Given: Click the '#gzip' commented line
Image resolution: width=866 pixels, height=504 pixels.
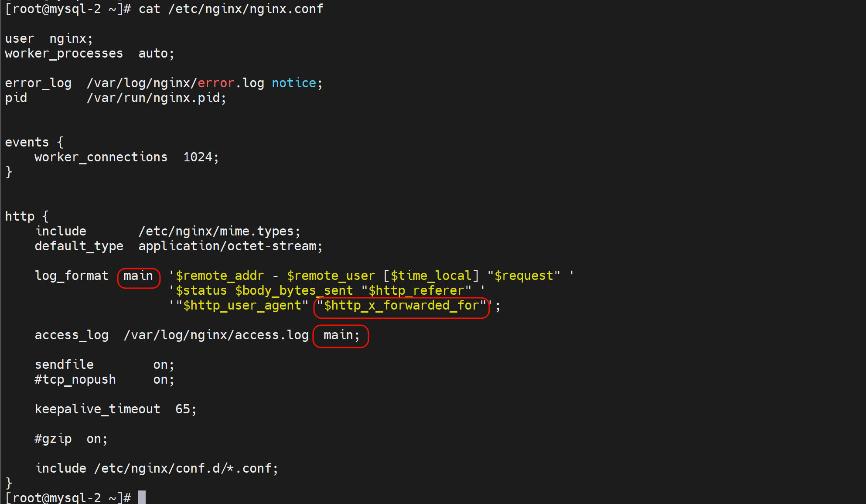Looking at the screenshot, I should pos(53,439).
